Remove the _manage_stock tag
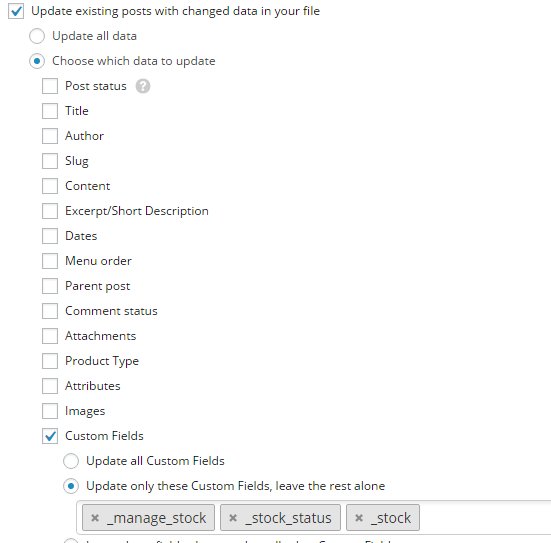The height and width of the screenshot is (543, 551). [95, 518]
